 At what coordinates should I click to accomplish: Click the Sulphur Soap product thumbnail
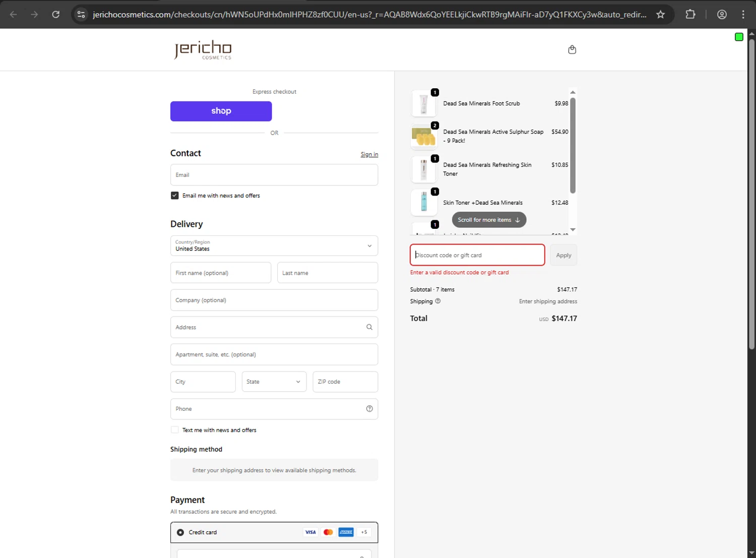[424, 137]
